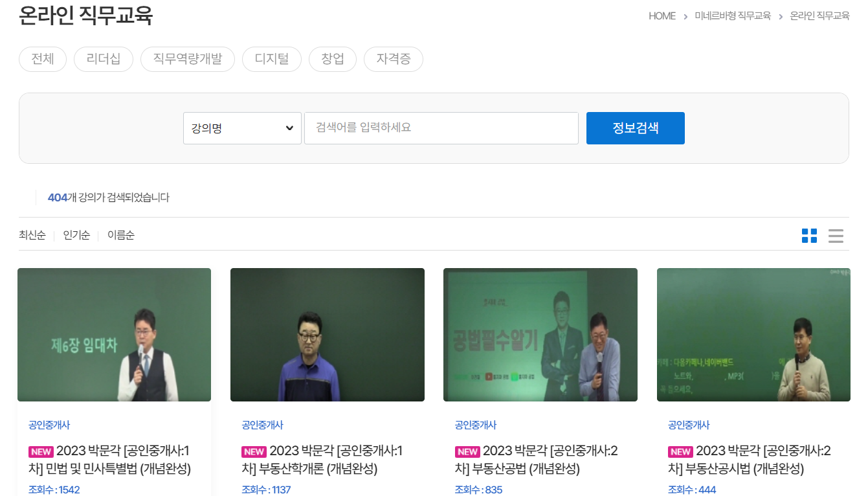Open 부동산공시법 (개념완성) course title
Image resolution: width=868 pixels, height=496 pixels.
[x=750, y=460]
